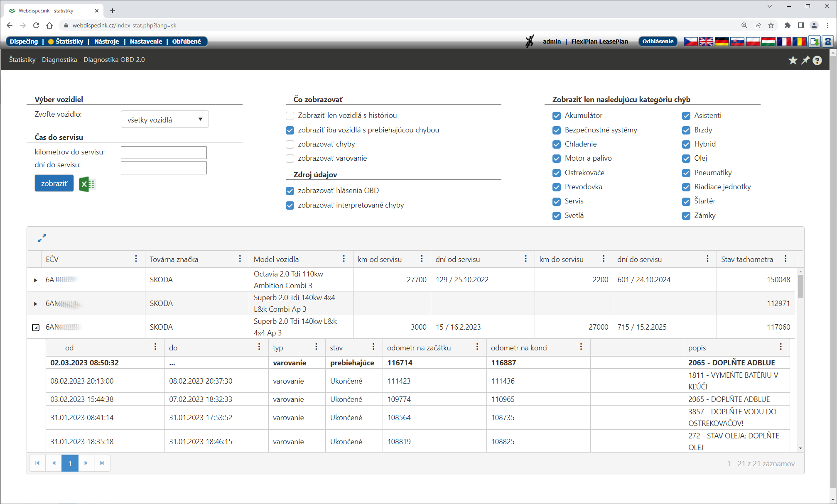
Task: Click the Odhlásenie logout button
Action: pyautogui.click(x=658, y=42)
